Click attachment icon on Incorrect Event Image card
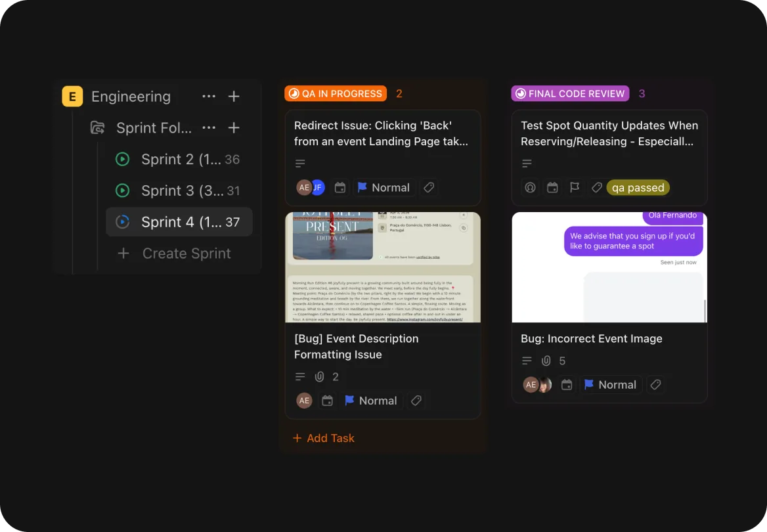The image size is (767, 532). (546, 361)
